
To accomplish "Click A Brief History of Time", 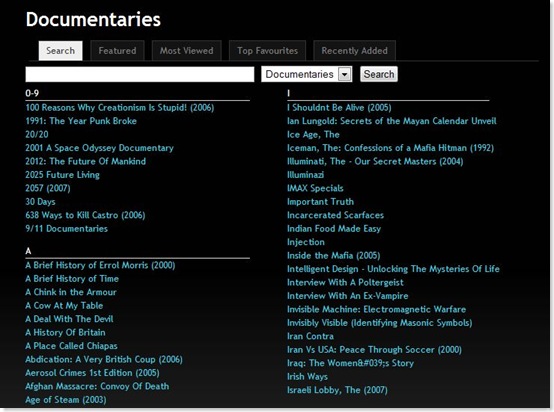I will 72,278.
